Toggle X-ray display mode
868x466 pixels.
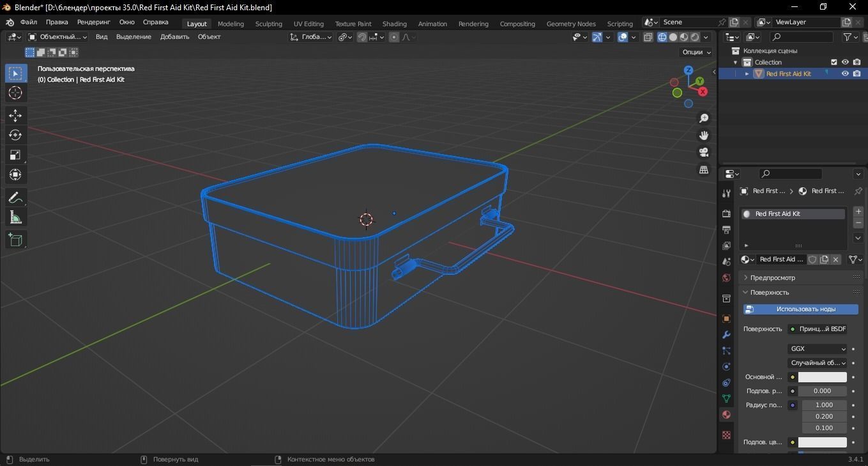tap(648, 37)
